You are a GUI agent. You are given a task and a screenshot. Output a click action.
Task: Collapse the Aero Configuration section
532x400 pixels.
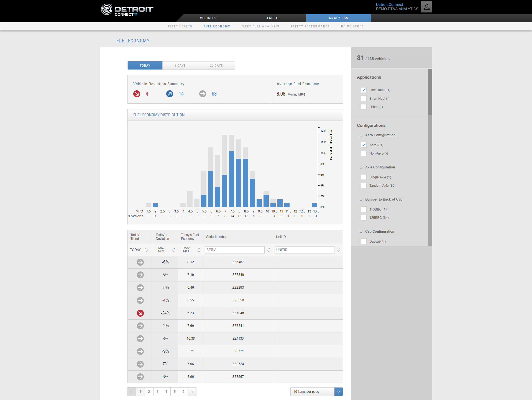pos(361,135)
